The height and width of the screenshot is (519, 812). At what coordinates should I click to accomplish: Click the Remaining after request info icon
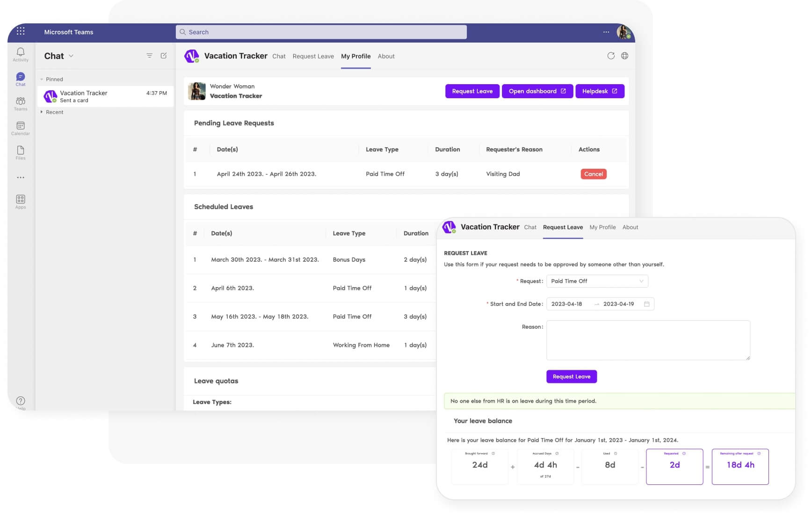click(759, 454)
